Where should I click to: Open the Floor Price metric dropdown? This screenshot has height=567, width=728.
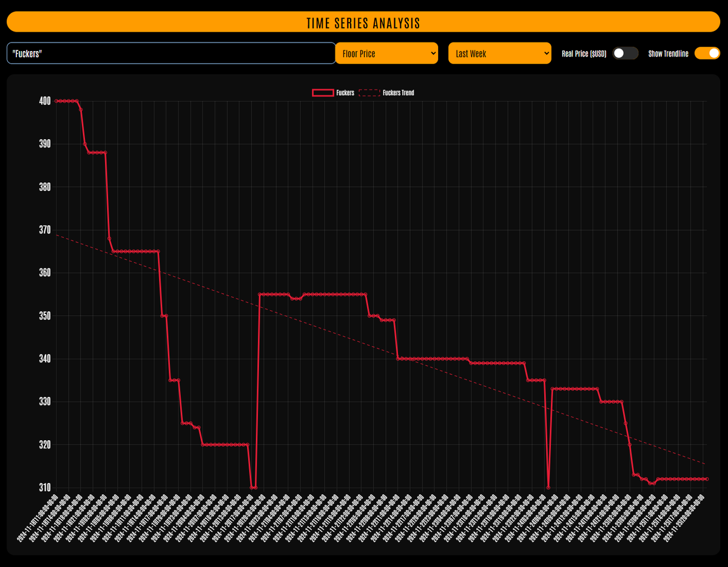[387, 53]
